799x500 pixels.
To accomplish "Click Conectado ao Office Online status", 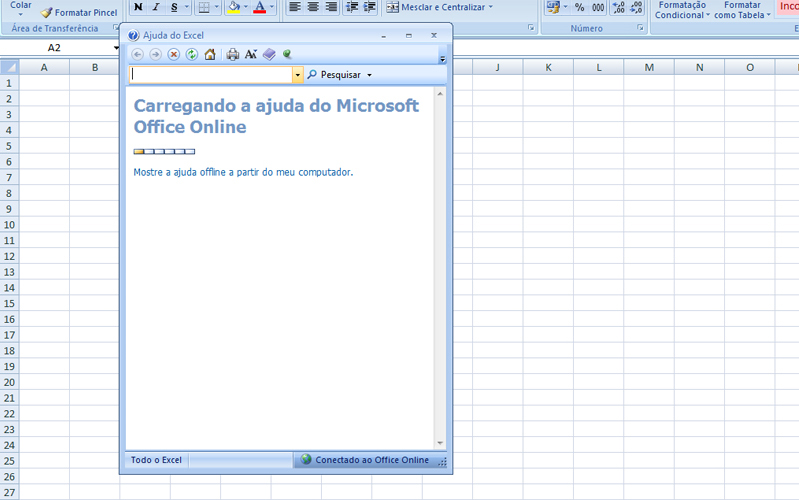I will 365,460.
